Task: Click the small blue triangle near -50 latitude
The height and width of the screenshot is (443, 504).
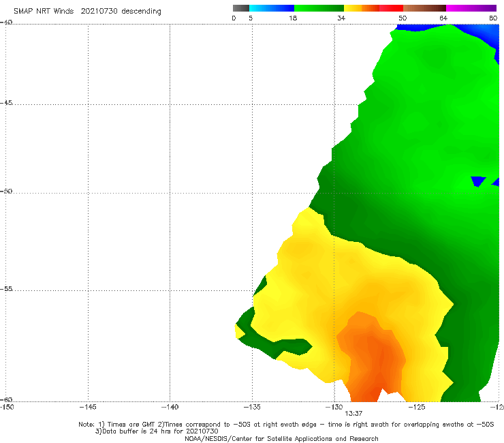Action: click(x=478, y=181)
